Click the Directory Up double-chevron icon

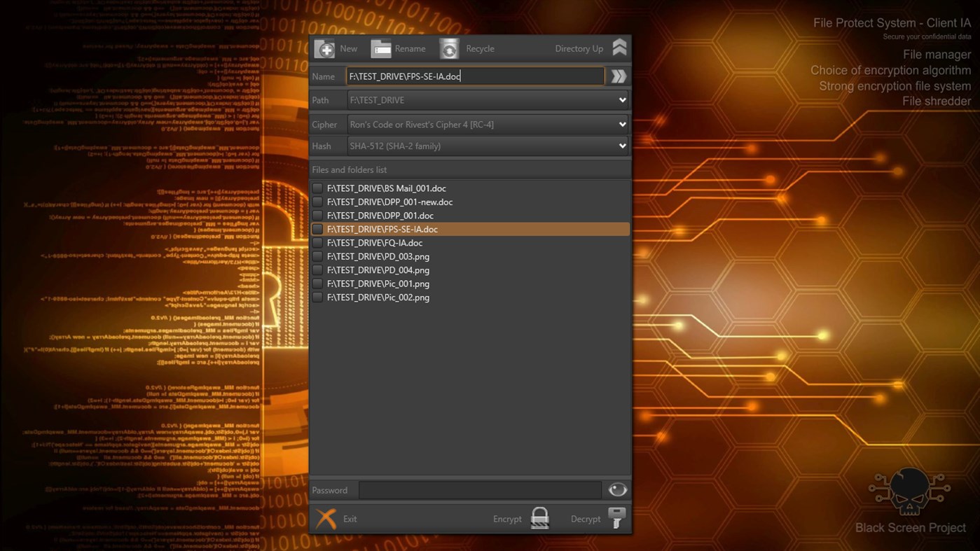pos(619,47)
